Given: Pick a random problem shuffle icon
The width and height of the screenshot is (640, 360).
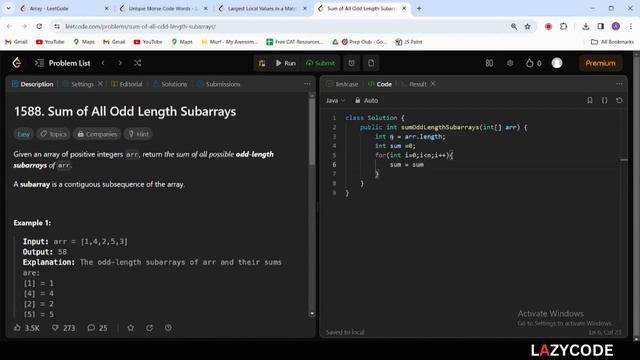Looking at the screenshot, I should click(138, 63).
